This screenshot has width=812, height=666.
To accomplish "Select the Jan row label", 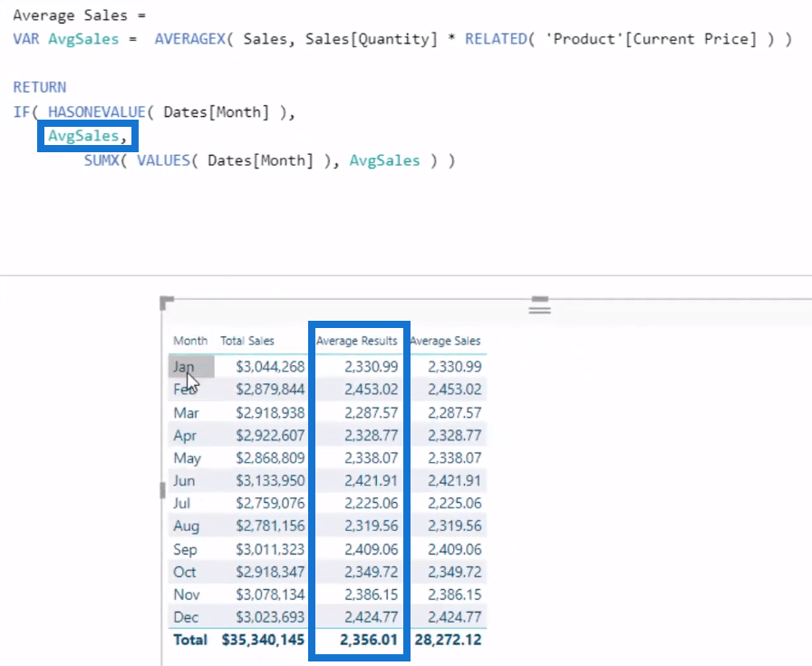I will tap(183, 367).
